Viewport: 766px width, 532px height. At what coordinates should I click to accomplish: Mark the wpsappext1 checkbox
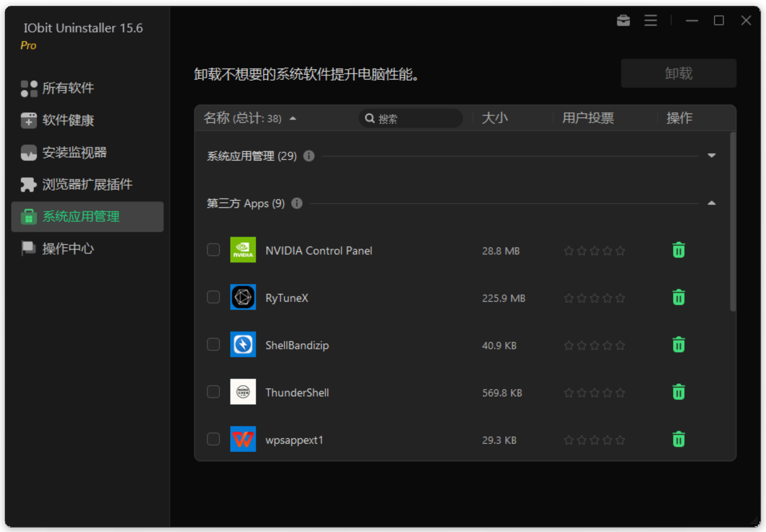click(213, 439)
